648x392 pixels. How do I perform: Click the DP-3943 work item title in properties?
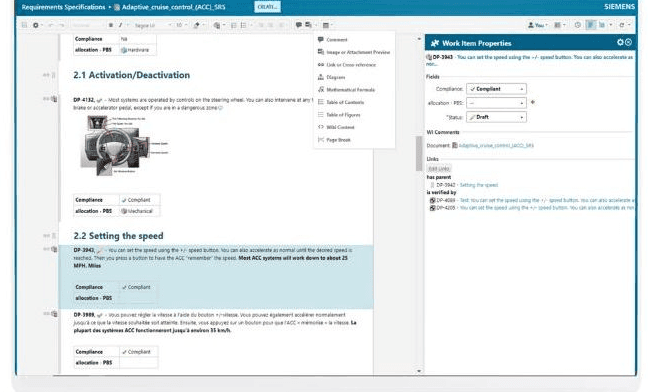[x=530, y=60]
